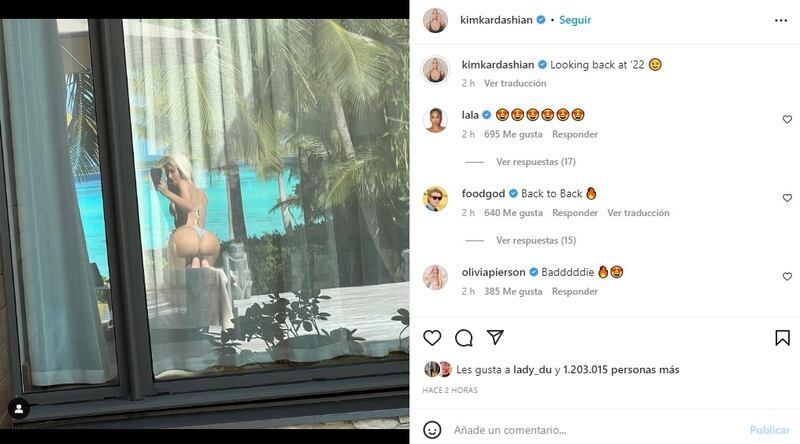Viewport: 800px width, 444px height.
Task: Expand Ver respuestas (17) under lala's comment
Action: point(536,162)
